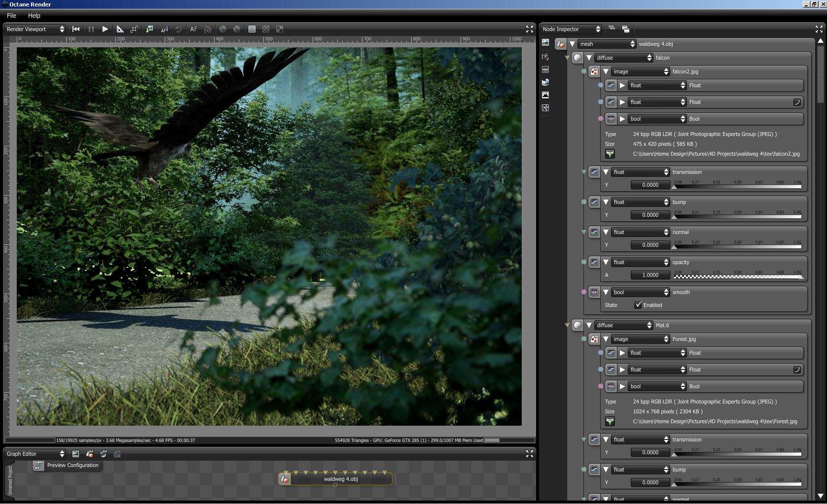The height and width of the screenshot is (504, 827).
Task: Open the kernel settings sidebar icon
Action: click(x=545, y=108)
